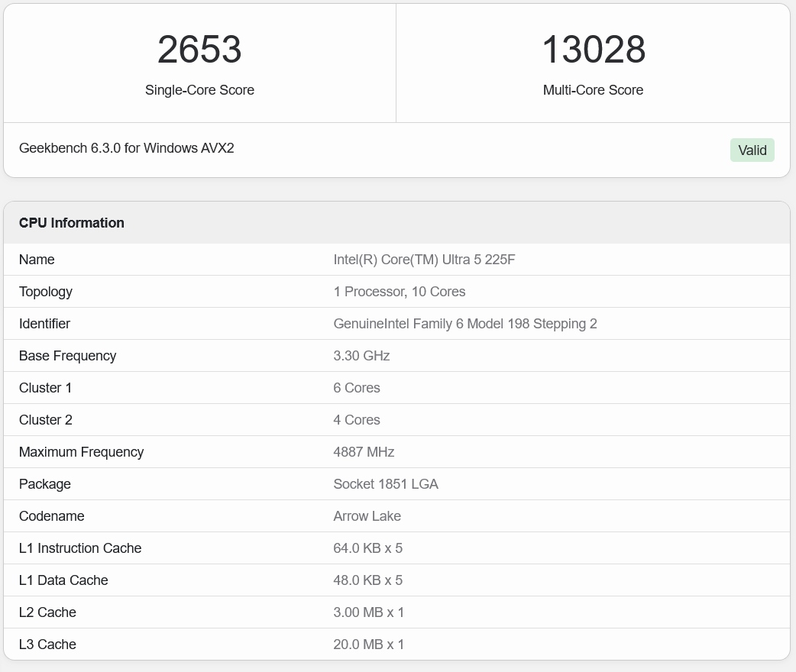Select the L2 Cache 3.00 MB value
The height and width of the screenshot is (672, 796).
pyautogui.click(x=368, y=612)
